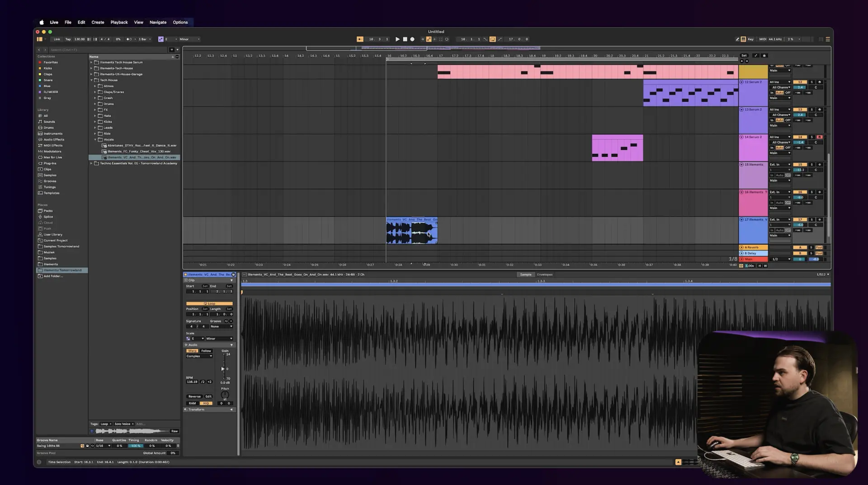This screenshot has width=868, height=485.
Task: Toggle the clip Loop button
Action: (209, 304)
